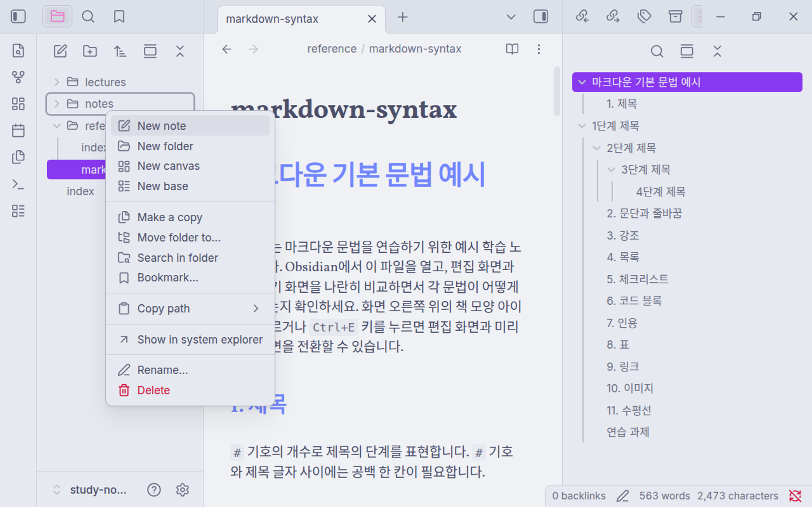This screenshot has width=812, height=507.
Task: Click the pencil editing-mode status icon
Action: click(623, 496)
